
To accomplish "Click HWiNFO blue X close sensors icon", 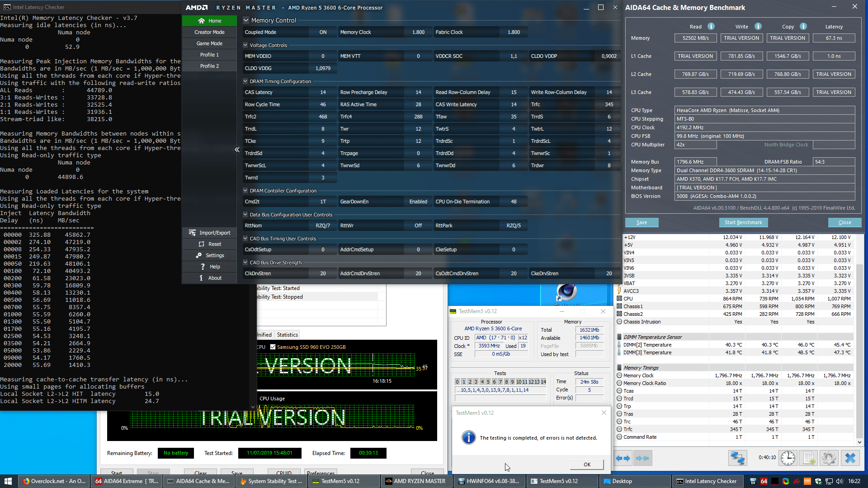I will point(850,458).
